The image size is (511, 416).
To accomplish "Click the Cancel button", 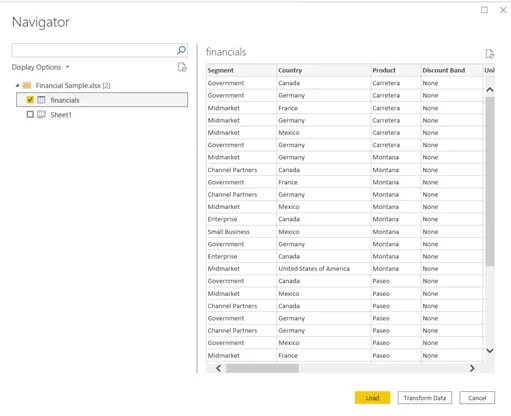I will click(477, 398).
